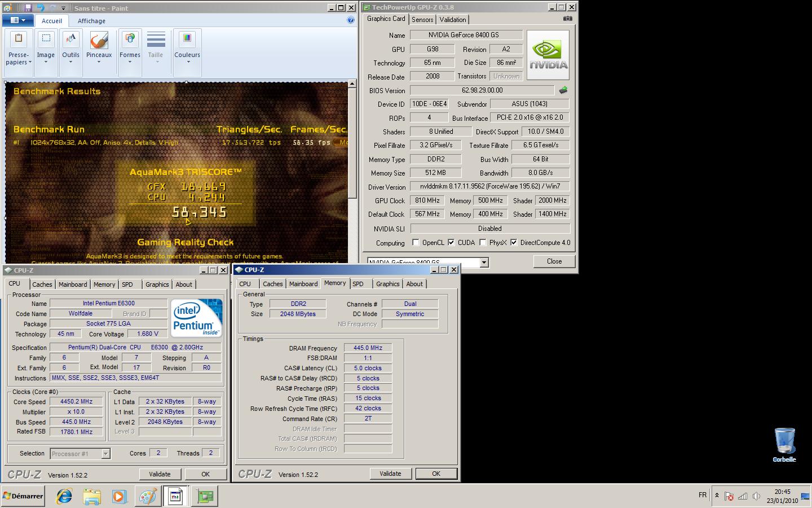Click the GPU-Z screenshot camera icon

[x=567, y=19]
